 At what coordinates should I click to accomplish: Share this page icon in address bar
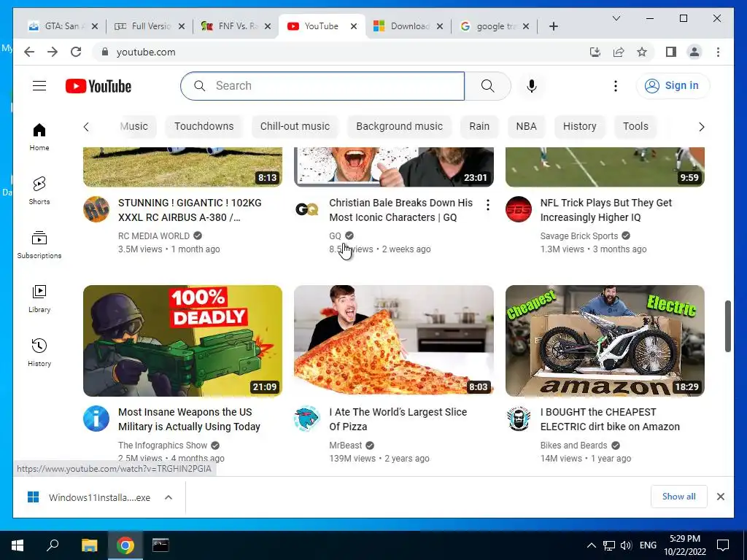click(619, 52)
